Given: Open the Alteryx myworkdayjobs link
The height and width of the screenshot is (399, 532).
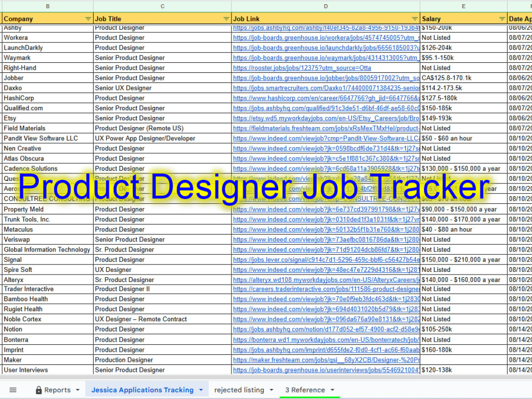Looking at the screenshot, I should 326,280.
